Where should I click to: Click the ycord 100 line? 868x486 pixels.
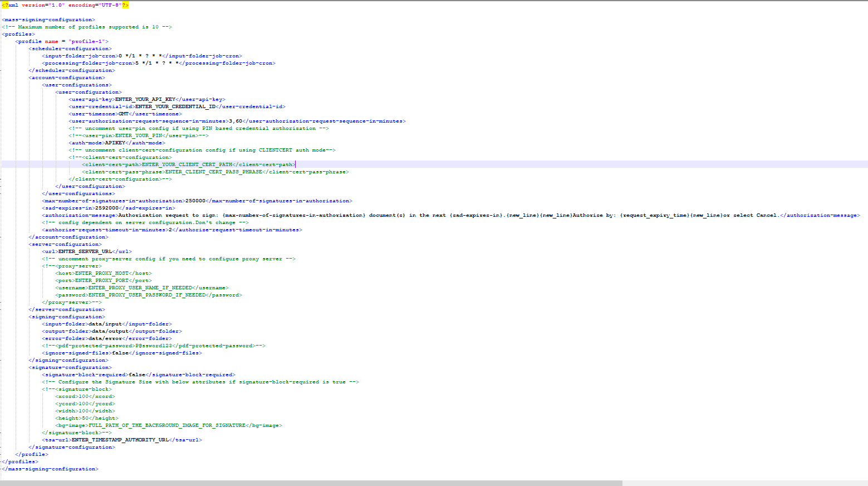pyautogui.click(x=85, y=404)
